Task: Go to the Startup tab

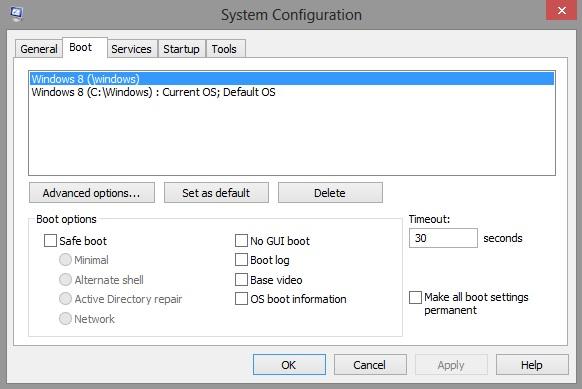Action: tap(181, 49)
